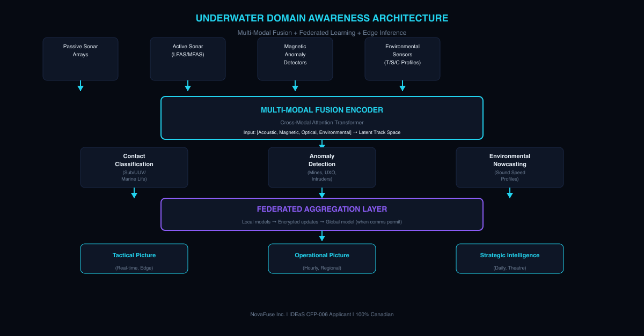644x336 pixels.
Task: Click the Multi-Modal Fusion Encoder block
Action: tap(322, 118)
